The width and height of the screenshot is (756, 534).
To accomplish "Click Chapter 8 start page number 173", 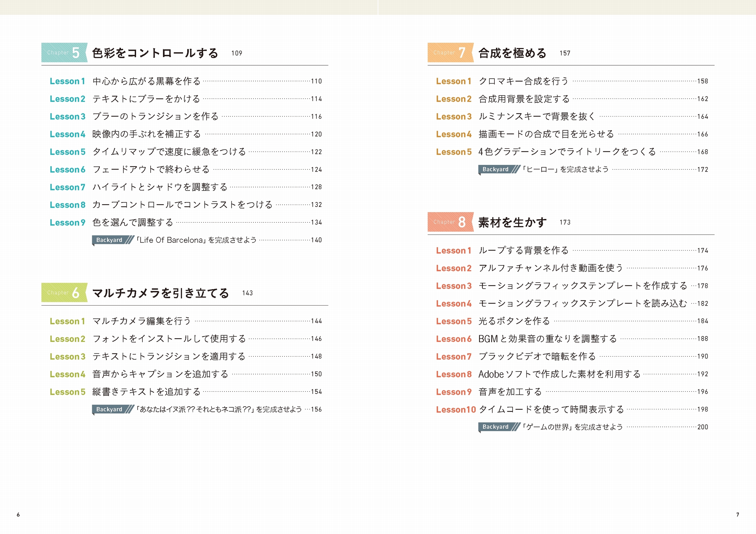I will click(x=565, y=222).
